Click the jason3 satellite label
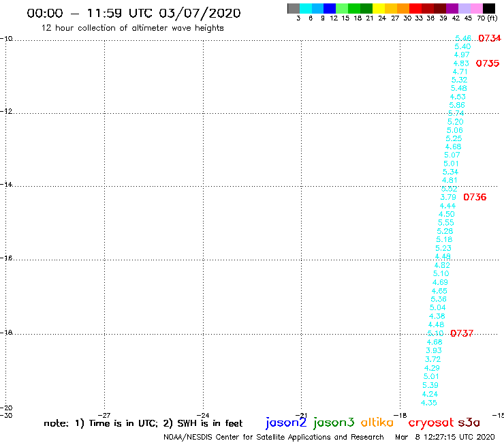Viewport: 504px width, 443px height. (334, 423)
